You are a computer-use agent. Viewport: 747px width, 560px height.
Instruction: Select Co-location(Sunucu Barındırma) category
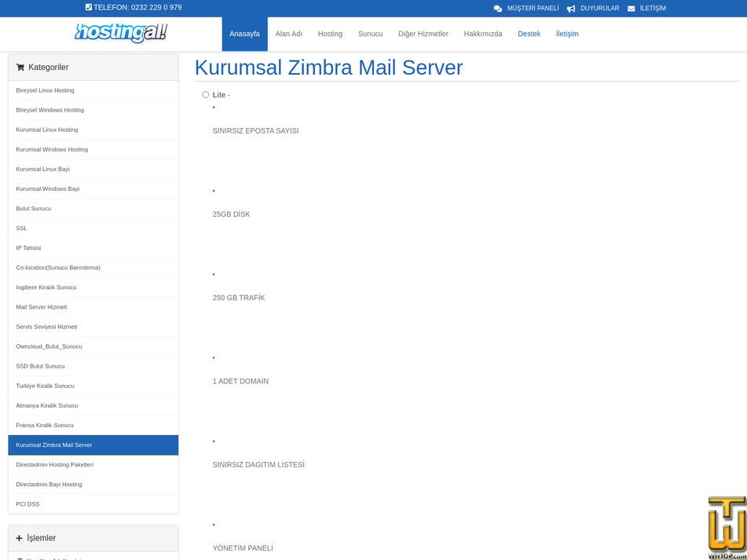point(93,268)
